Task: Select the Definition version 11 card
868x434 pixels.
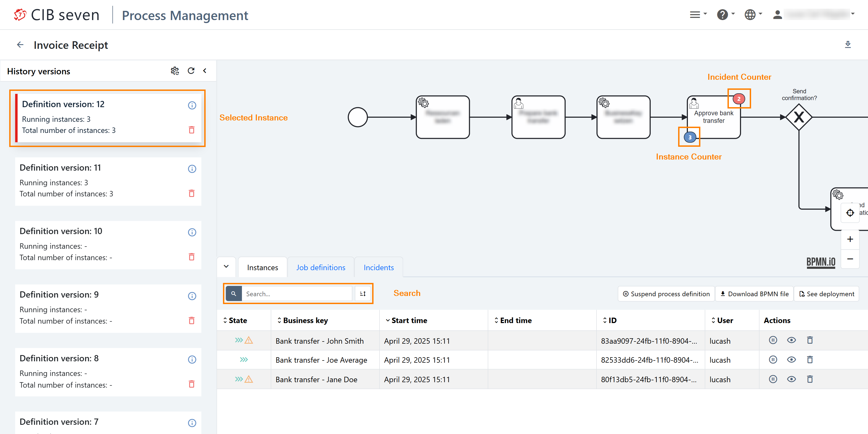Action: click(x=108, y=181)
